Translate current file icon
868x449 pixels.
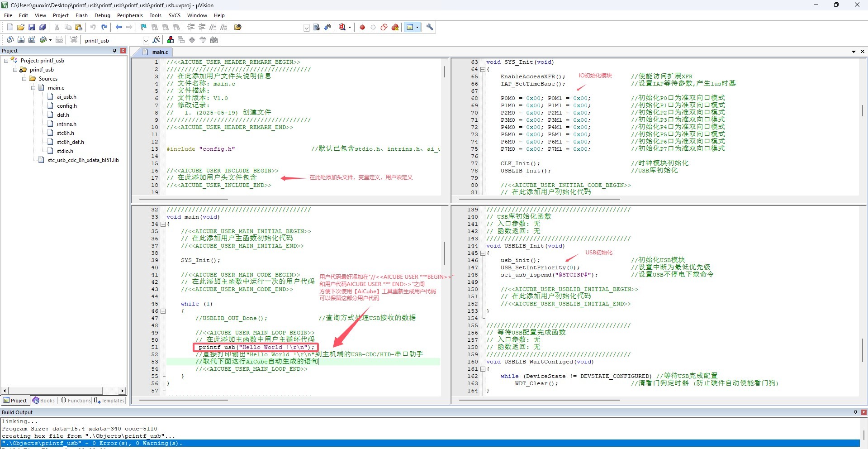pyautogui.click(x=10, y=40)
